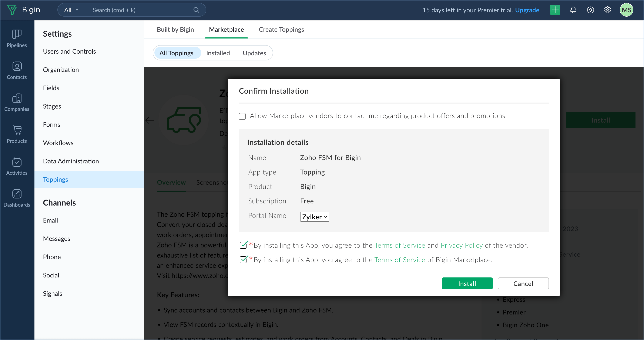Open the vendor Terms of Service link
This screenshot has width=644, height=340.
click(400, 246)
